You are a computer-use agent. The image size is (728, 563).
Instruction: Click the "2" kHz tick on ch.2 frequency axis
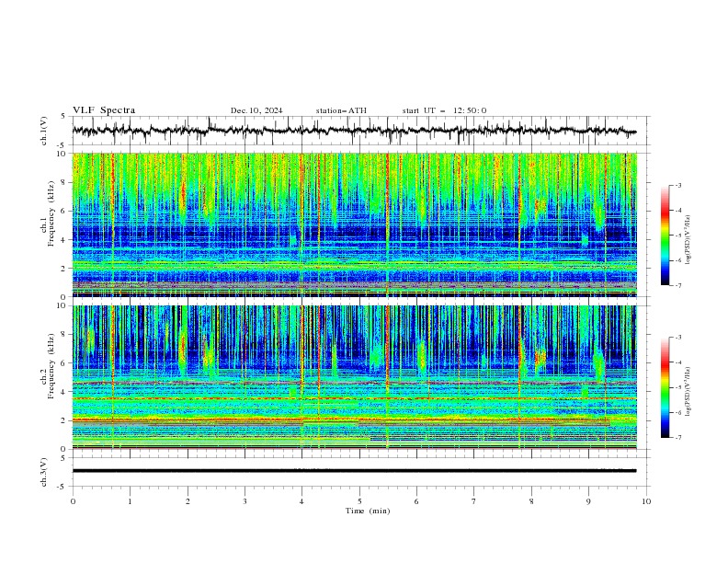(x=64, y=420)
